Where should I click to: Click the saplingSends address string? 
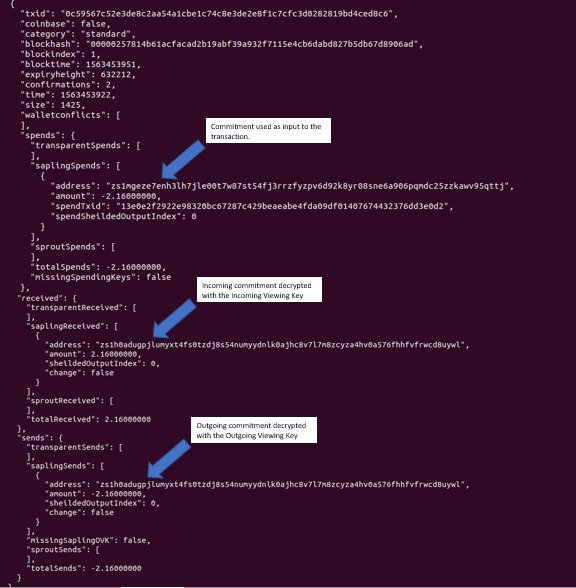point(280,484)
